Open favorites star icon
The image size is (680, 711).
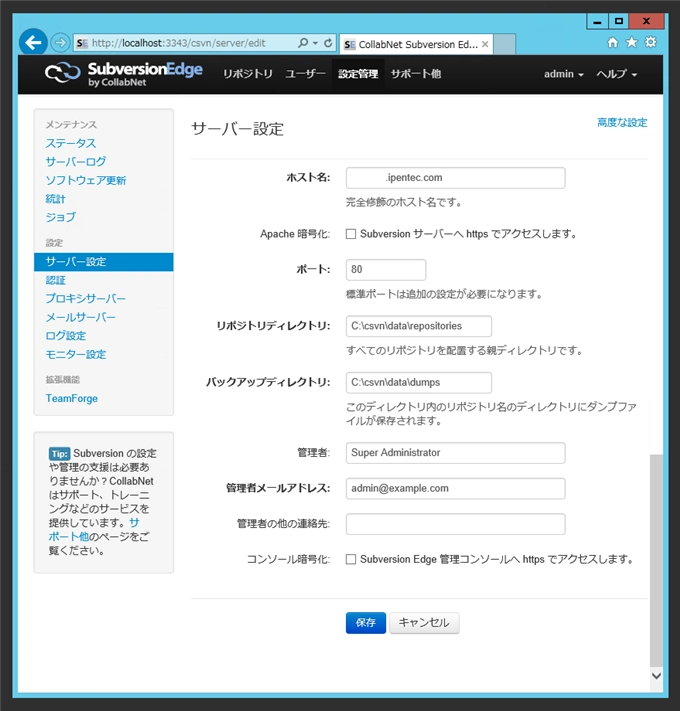tap(631, 43)
